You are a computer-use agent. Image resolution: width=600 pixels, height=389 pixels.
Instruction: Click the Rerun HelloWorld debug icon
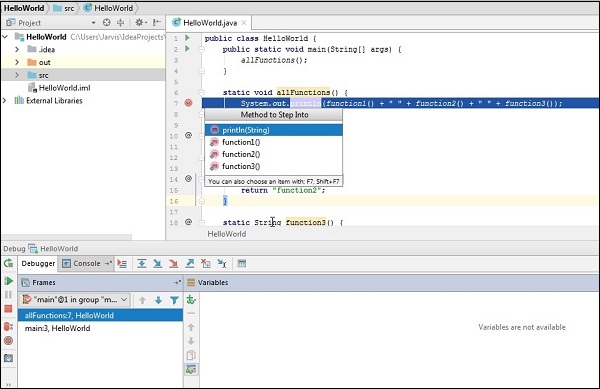click(8, 263)
